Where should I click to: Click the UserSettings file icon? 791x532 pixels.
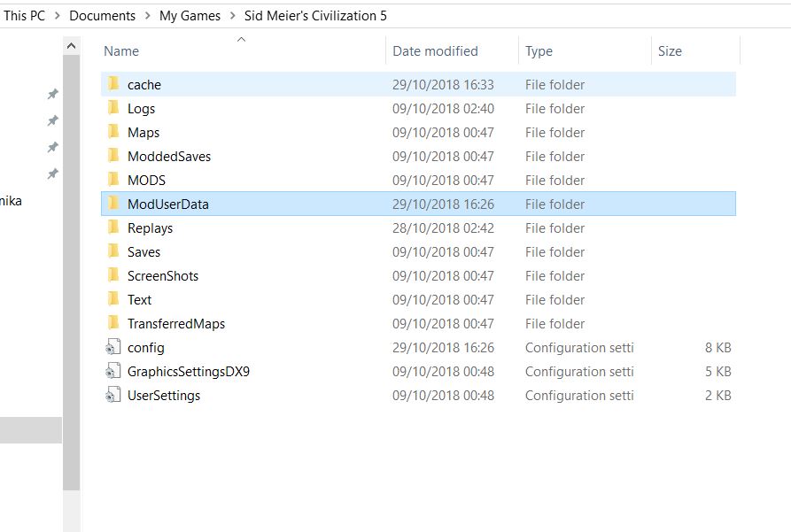[x=113, y=395]
